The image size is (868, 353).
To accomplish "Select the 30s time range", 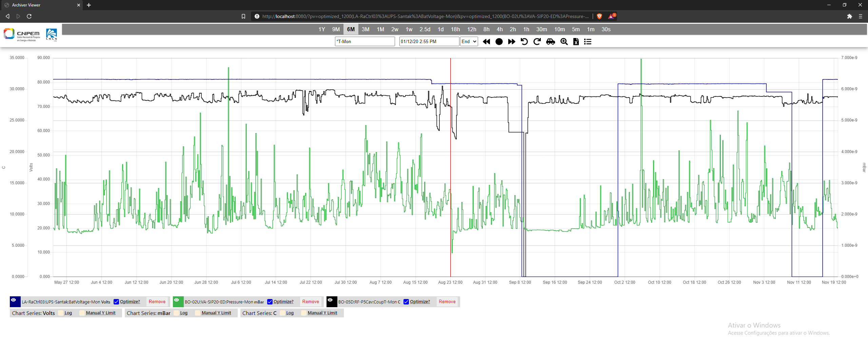I will coord(606,30).
